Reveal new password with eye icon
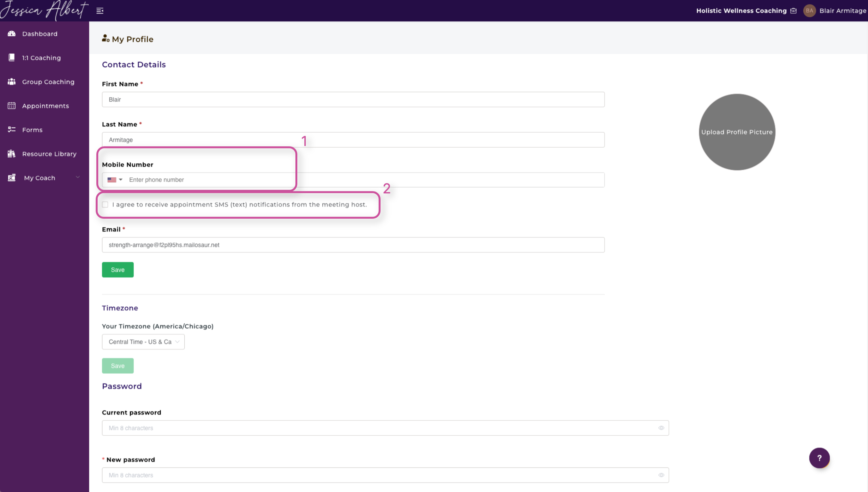 661,475
